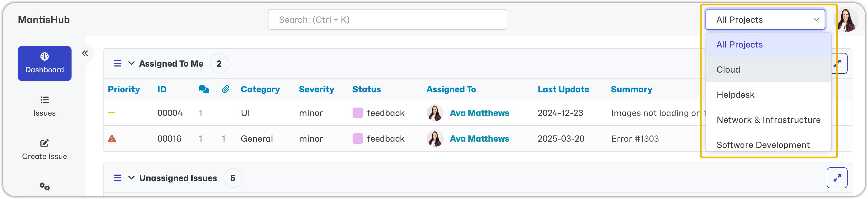
Task: Open the Unassigned Issues hamburger menu
Action: point(118,177)
